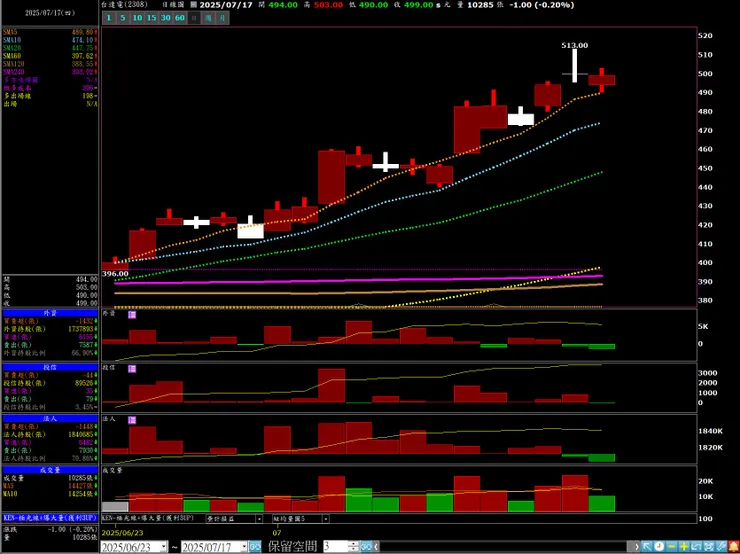
Task: Click the SMA20 legend row
Action: tap(50, 48)
